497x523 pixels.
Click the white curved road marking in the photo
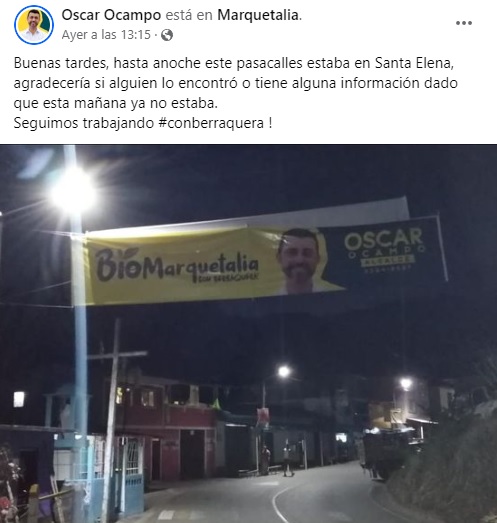click(x=279, y=502)
